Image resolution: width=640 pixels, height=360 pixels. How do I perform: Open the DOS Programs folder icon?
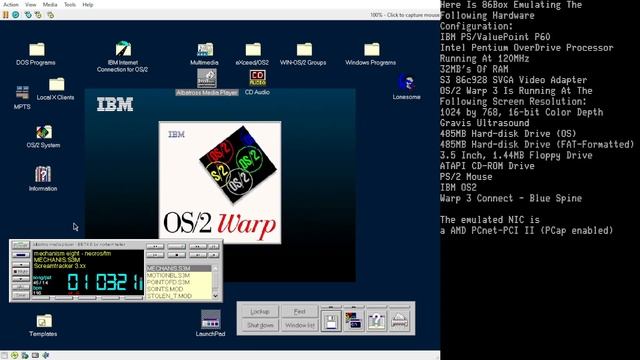(x=37, y=49)
